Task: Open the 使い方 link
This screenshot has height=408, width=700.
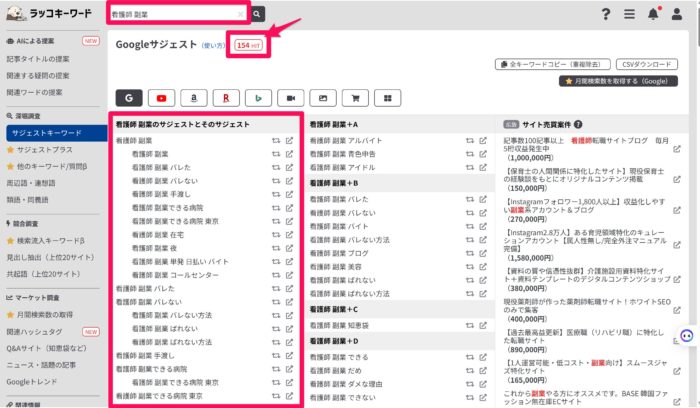Action: coord(213,46)
